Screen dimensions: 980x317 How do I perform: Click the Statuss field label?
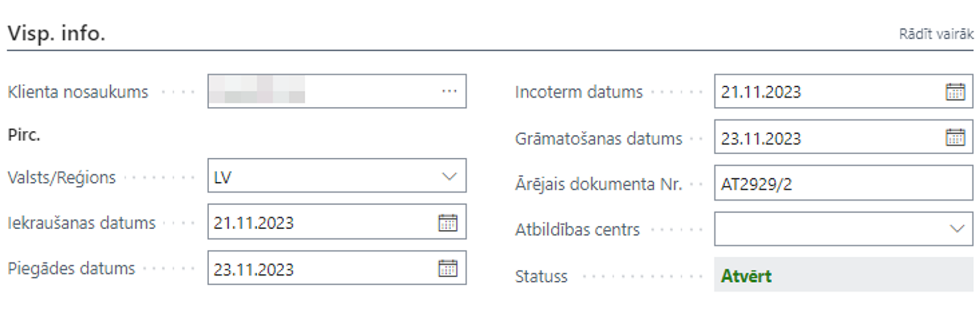point(541,276)
